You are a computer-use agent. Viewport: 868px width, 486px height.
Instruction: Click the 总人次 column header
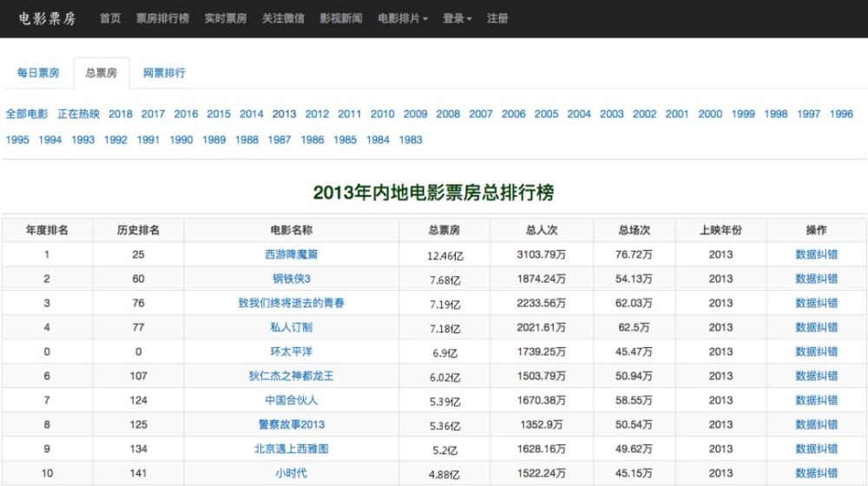coord(542,230)
